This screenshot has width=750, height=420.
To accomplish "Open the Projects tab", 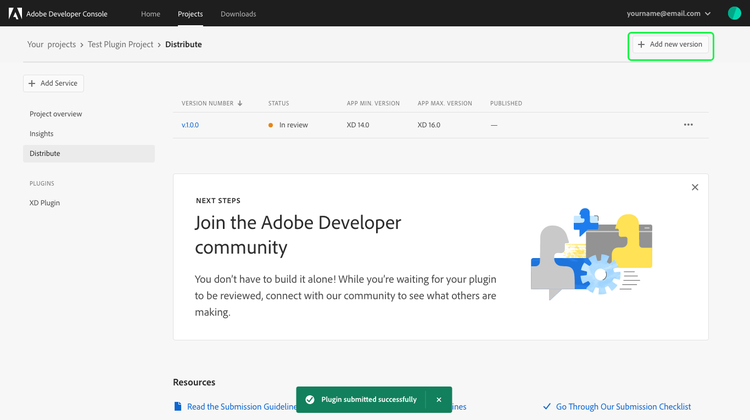I will pos(190,14).
